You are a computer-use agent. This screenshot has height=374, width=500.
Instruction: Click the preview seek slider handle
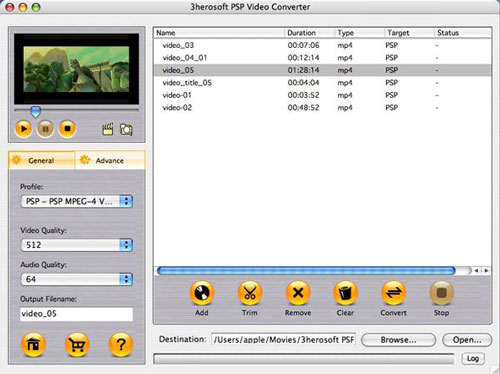click(x=35, y=112)
